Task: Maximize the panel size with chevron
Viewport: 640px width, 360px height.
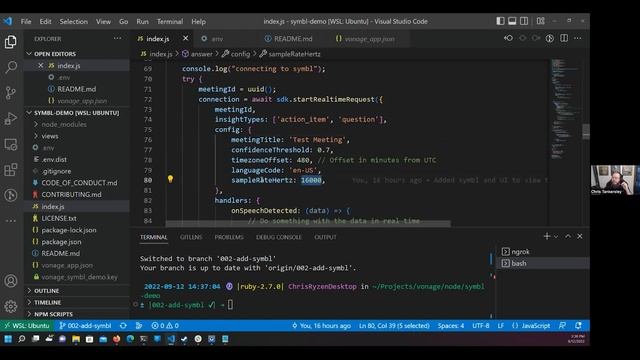Action: [568, 236]
